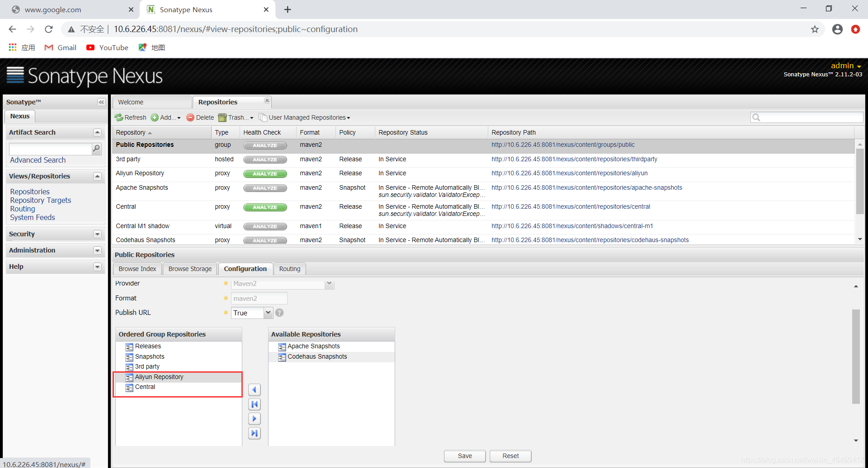868x468 pixels.
Task: Open the Trash dropdown menu
Action: point(236,117)
